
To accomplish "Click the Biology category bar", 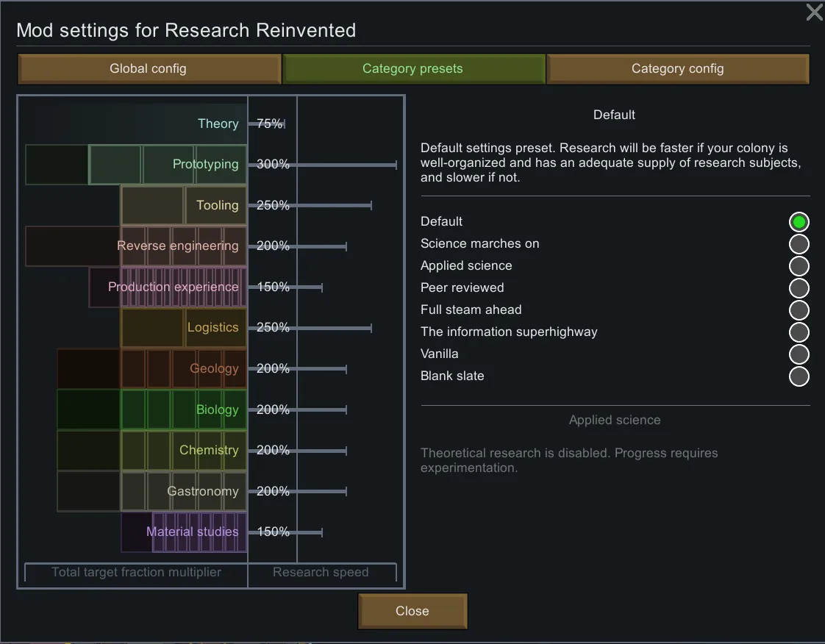I will 184,409.
